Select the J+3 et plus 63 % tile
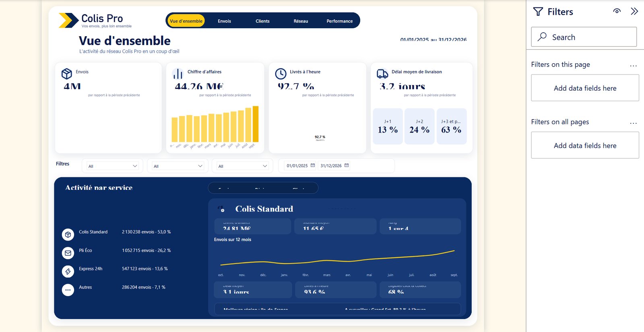The image size is (644, 332). tap(451, 126)
